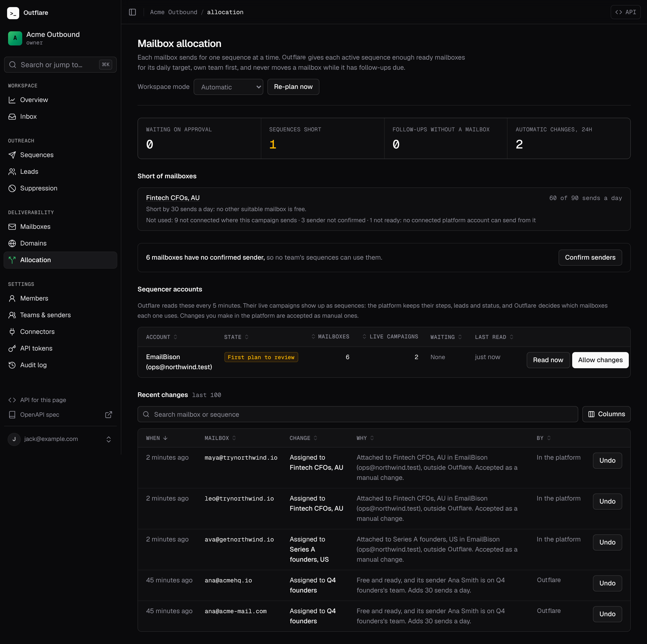
Task: Click the Inbox tray icon
Action: (12, 116)
